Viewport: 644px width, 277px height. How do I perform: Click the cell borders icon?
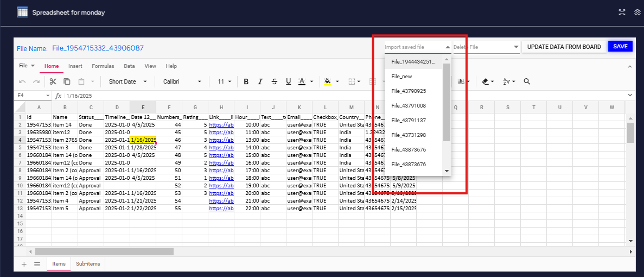[352, 81]
